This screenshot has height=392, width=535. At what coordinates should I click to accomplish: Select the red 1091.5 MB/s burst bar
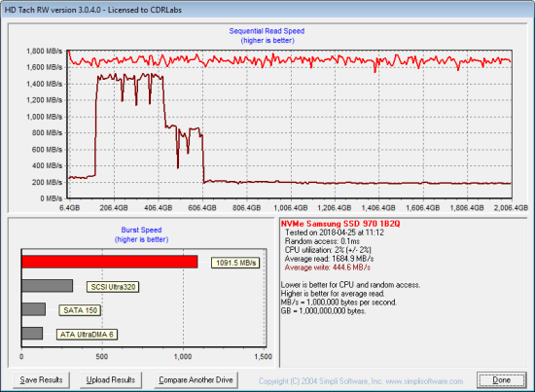click(110, 262)
